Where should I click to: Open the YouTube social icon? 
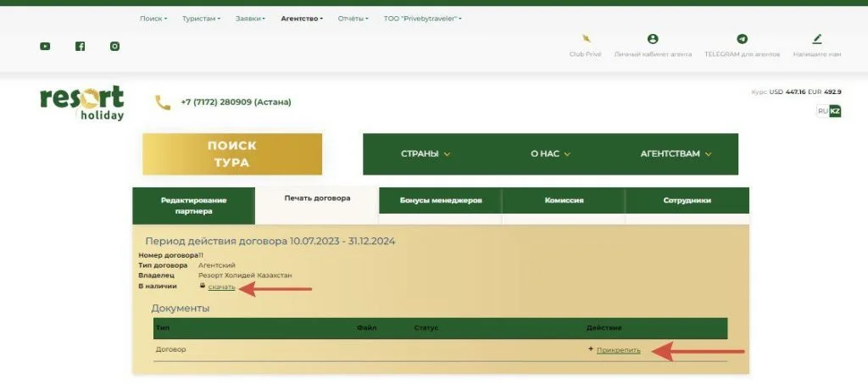pos(45,46)
